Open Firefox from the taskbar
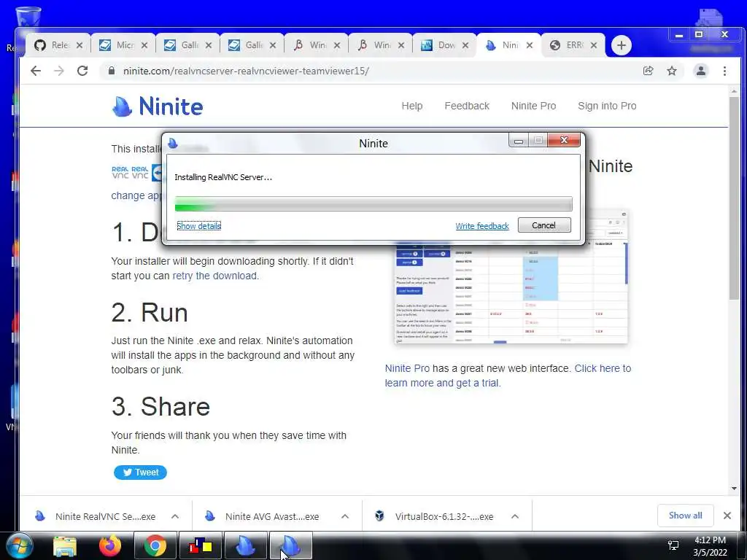 (x=110, y=546)
